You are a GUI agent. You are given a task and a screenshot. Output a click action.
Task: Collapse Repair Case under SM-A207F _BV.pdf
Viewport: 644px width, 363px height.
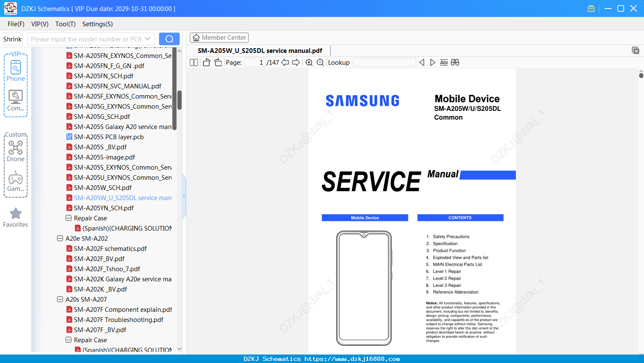pos(69,340)
